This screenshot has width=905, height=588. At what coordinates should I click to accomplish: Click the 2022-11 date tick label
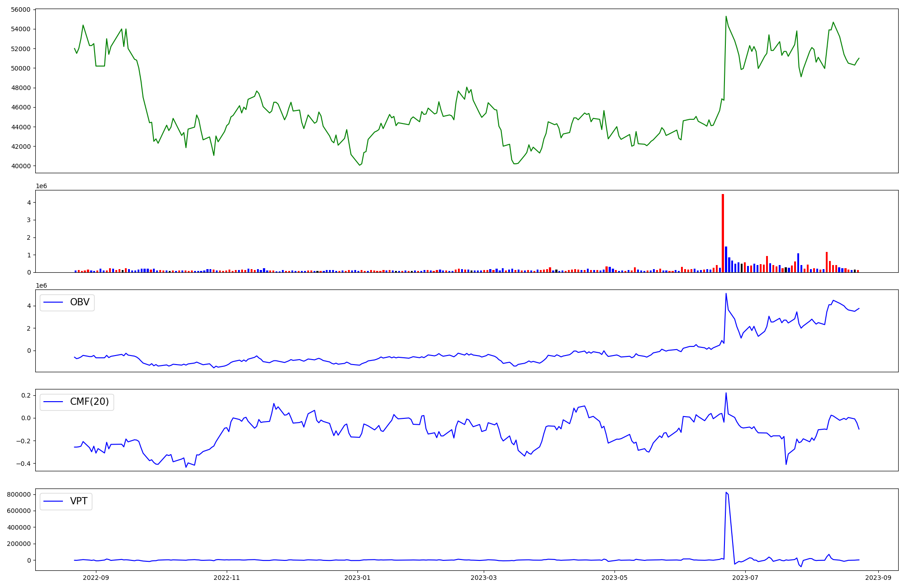226,578
